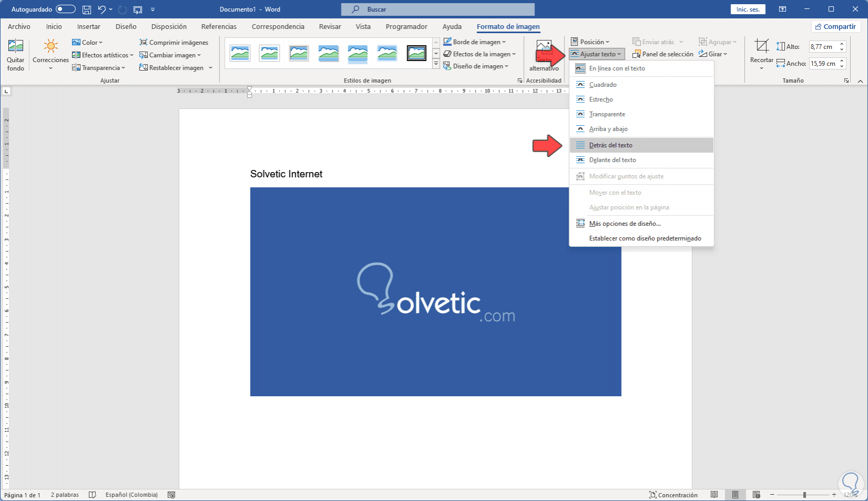Click the zoom slider handle in the status bar
This screenshot has width=868, height=501.
pos(804,495)
